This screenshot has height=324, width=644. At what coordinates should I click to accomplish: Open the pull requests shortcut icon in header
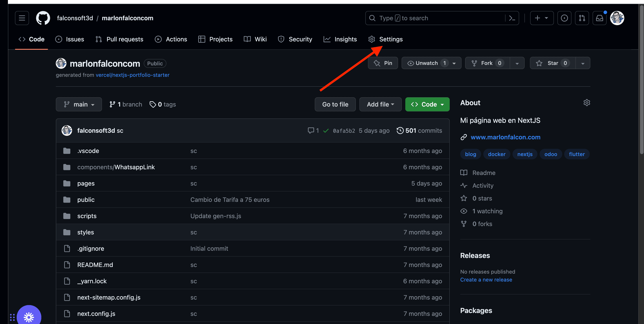point(582,18)
